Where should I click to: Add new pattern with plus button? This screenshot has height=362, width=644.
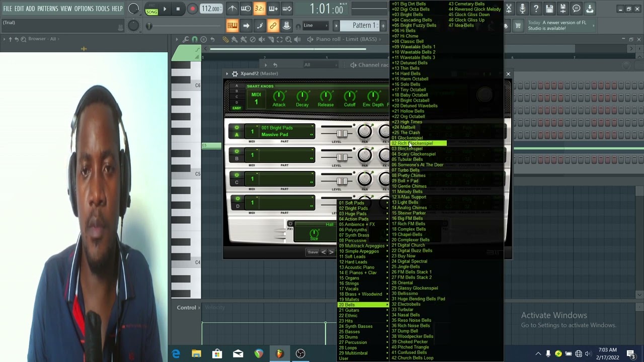point(383,26)
